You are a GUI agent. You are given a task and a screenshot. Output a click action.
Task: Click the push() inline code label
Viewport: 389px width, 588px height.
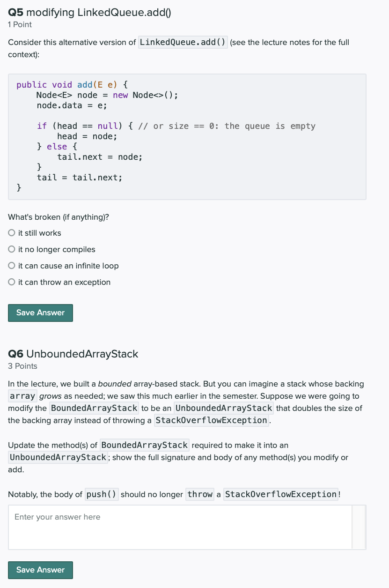point(101,494)
